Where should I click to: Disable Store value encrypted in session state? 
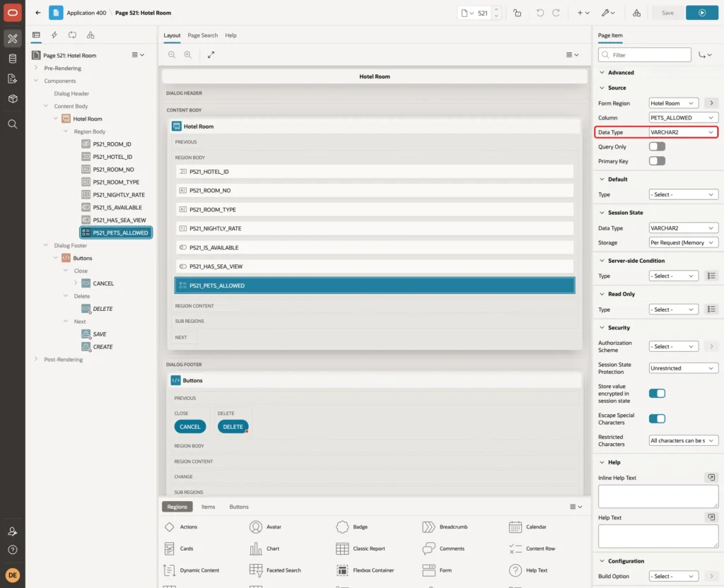(657, 393)
